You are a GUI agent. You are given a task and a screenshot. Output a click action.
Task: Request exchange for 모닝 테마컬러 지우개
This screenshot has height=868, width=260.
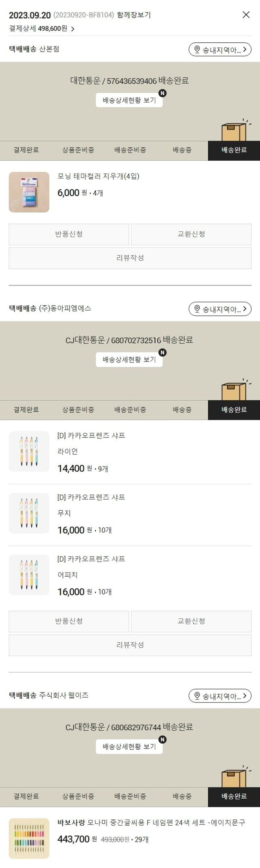(x=191, y=234)
